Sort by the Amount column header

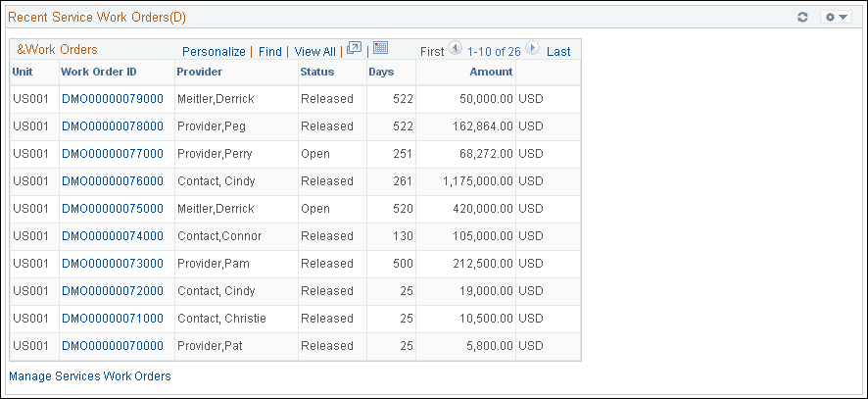tap(491, 72)
